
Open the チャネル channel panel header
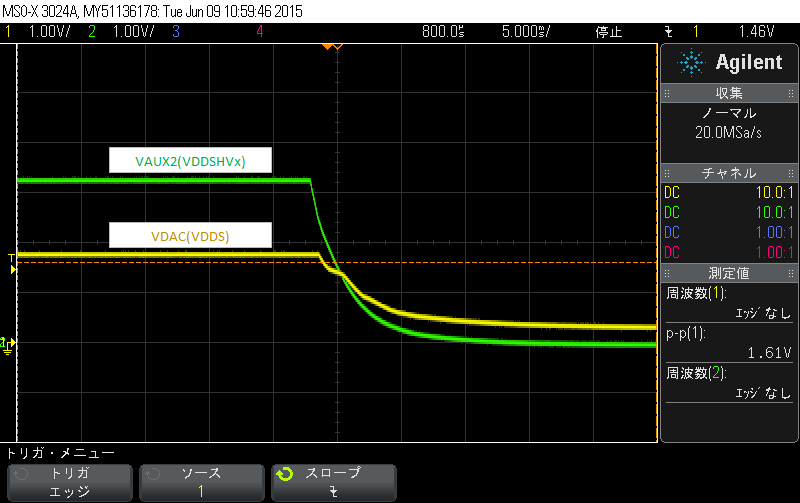pyautogui.click(x=729, y=173)
